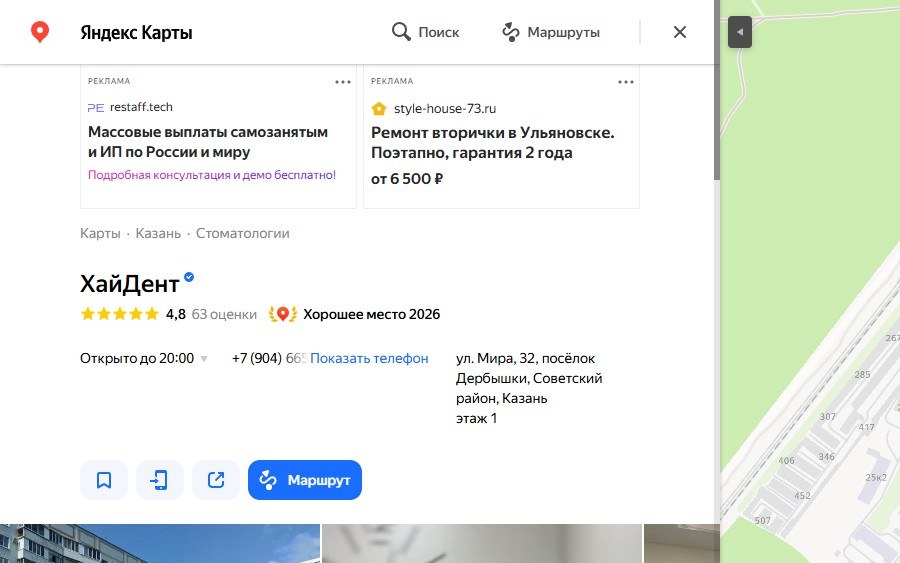The image size is (900, 563).
Task: Click the 4,8 rating value
Action: click(x=176, y=314)
